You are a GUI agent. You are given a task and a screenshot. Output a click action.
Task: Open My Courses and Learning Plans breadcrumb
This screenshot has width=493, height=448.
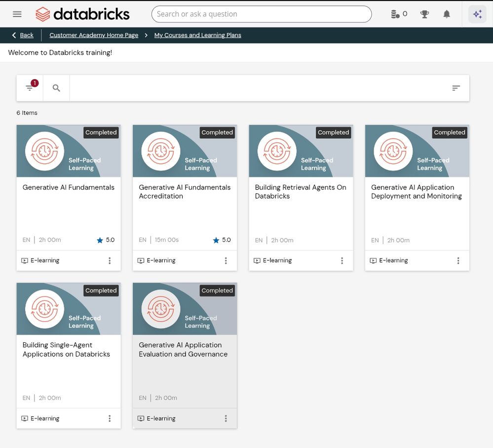(198, 35)
